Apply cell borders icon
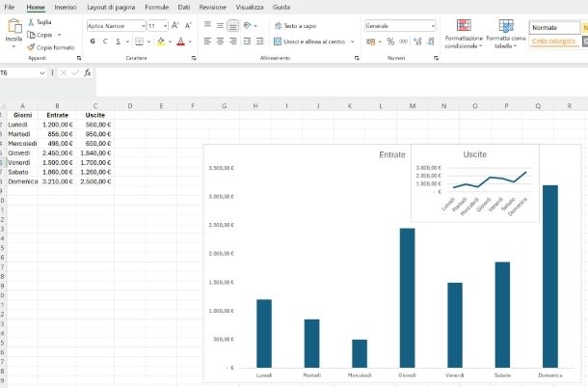This screenshot has height=388, width=588. click(x=139, y=42)
